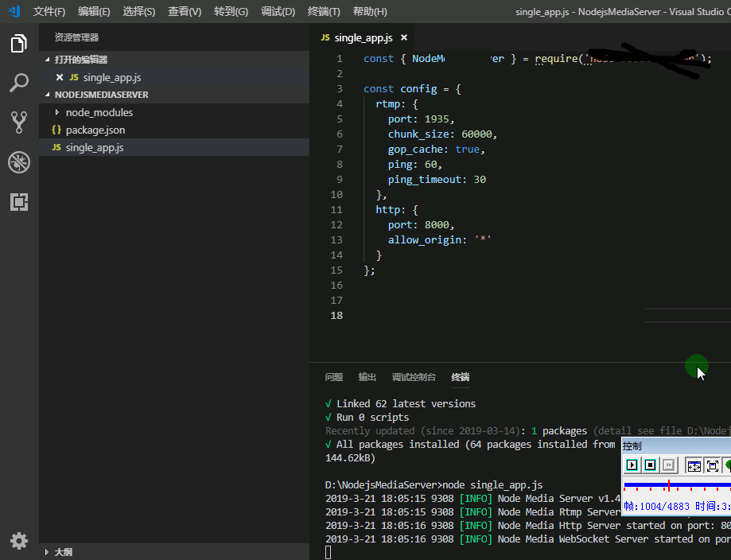Open the 选择(S) menu
This screenshot has width=731, height=560.
(139, 12)
